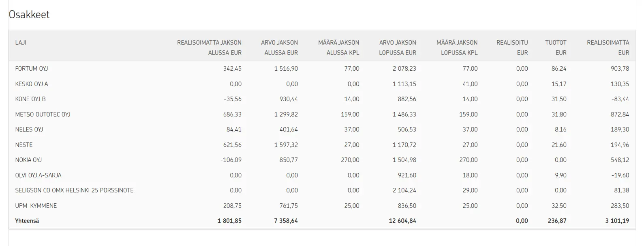
Task: Click Nokia's unrealized value 548,12
Action: (x=620, y=160)
